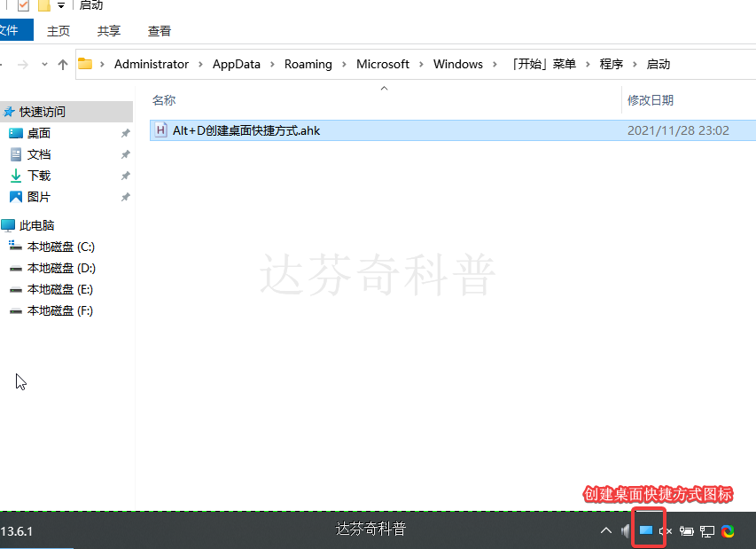Image resolution: width=756 pixels, height=549 pixels.
Task: Click the muted volume speaker tray icon
Action: (666, 529)
